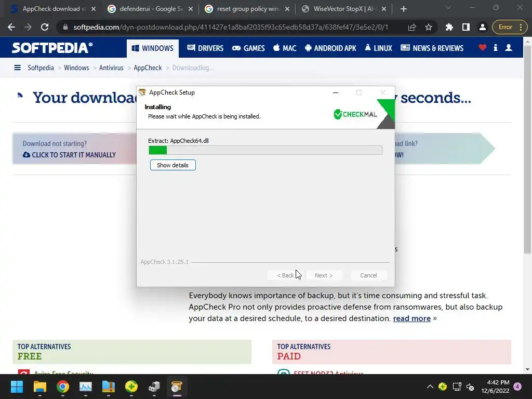This screenshot has width=532, height=399.
Task: Click the page vertical scrollbar
Action: (527, 149)
